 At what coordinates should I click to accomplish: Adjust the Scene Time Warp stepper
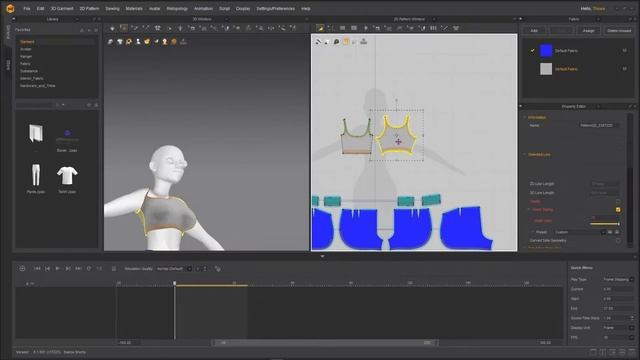coord(632,318)
